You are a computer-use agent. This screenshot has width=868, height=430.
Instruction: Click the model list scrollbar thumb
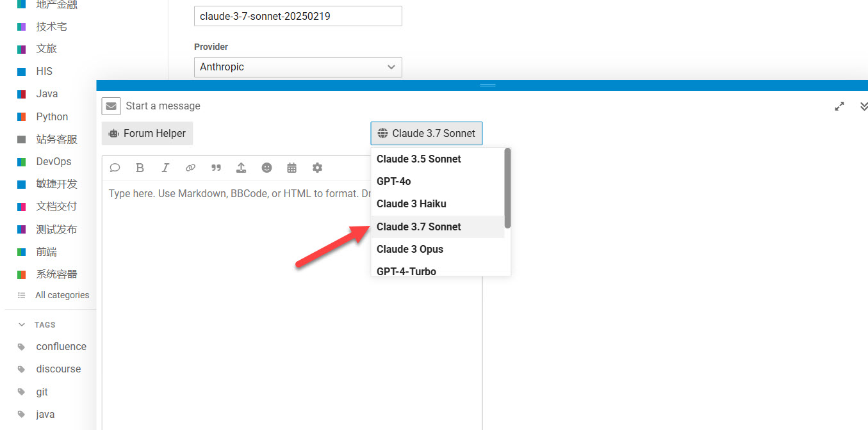507,188
